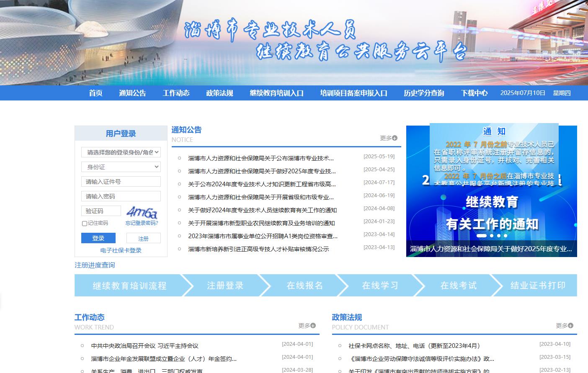Refresh the captcha image 4m6a

(x=142, y=212)
